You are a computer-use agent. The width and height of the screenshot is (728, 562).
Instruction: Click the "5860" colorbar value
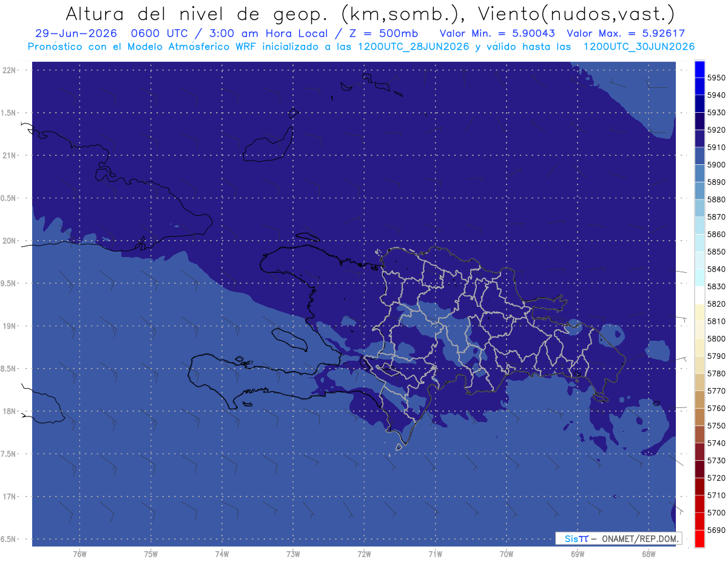716,234
